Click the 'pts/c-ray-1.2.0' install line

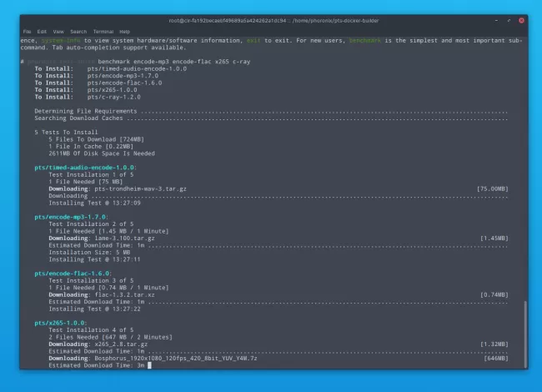(88, 97)
